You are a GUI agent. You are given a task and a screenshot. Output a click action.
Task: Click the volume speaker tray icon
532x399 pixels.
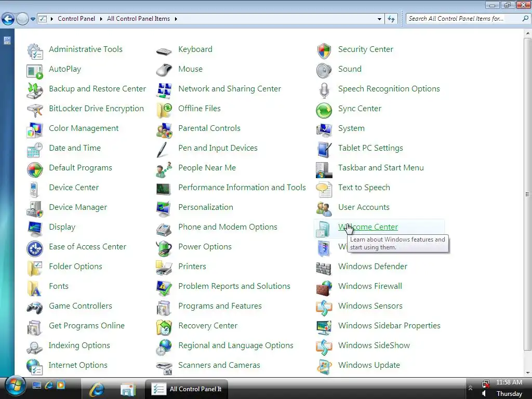[x=484, y=394]
